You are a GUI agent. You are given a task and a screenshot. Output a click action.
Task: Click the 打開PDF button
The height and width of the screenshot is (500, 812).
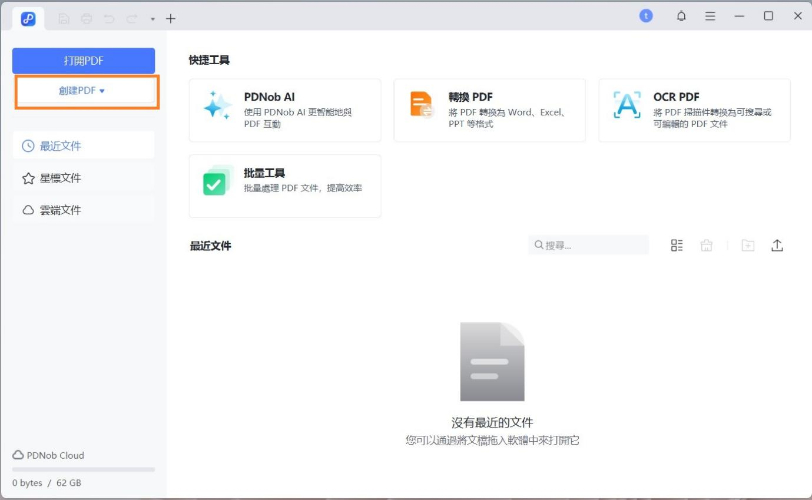(x=83, y=60)
